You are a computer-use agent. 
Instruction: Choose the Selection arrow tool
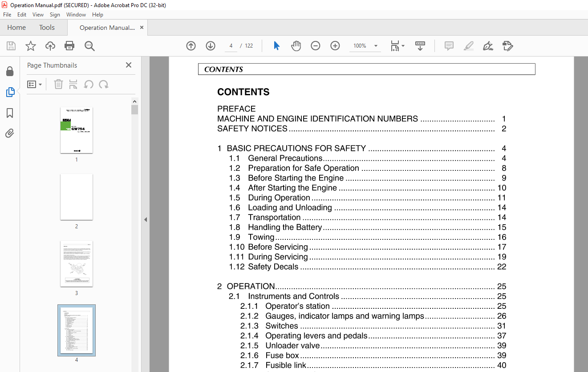(276, 46)
